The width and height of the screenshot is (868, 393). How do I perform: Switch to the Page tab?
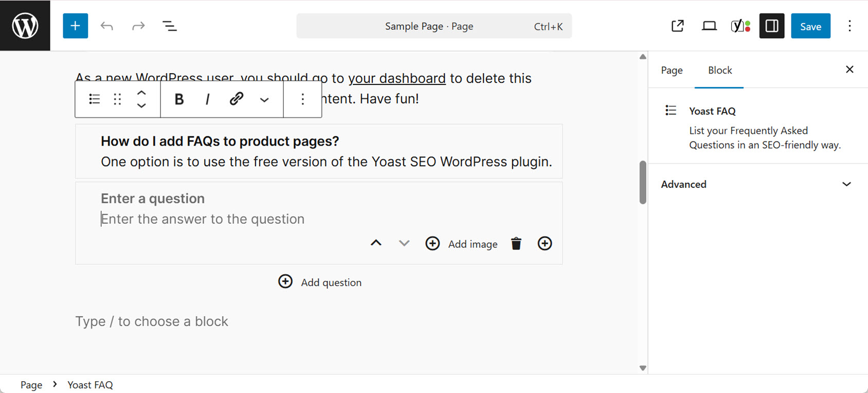[672, 70]
